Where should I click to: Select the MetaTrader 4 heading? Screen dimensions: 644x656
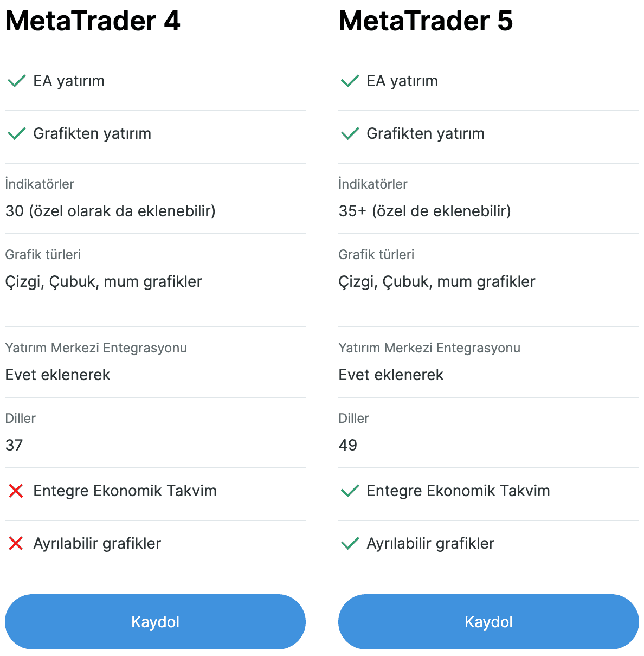click(93, 21)
